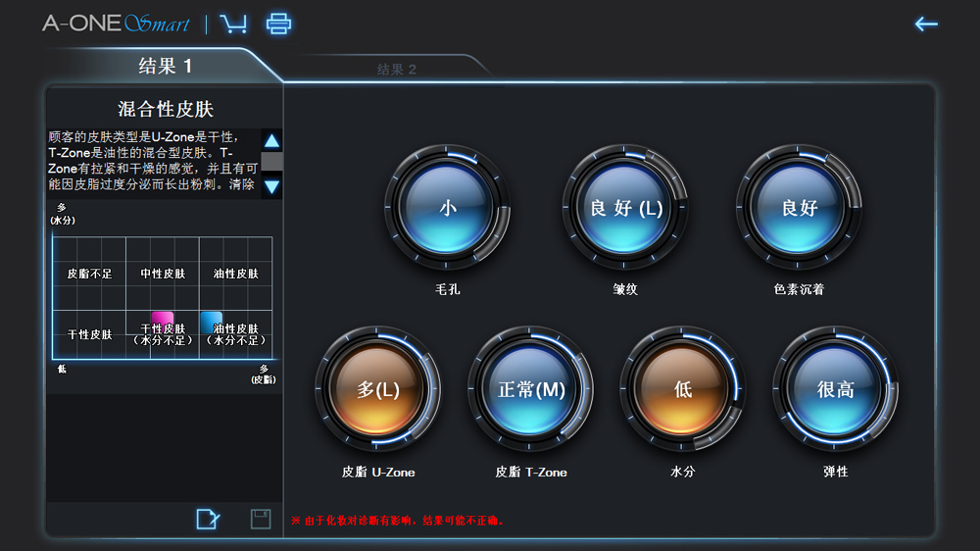The height and width of the screenshot is (551, 980).
Task: Click the description scrollbar thumb
Action: click(x=271, y=162)
